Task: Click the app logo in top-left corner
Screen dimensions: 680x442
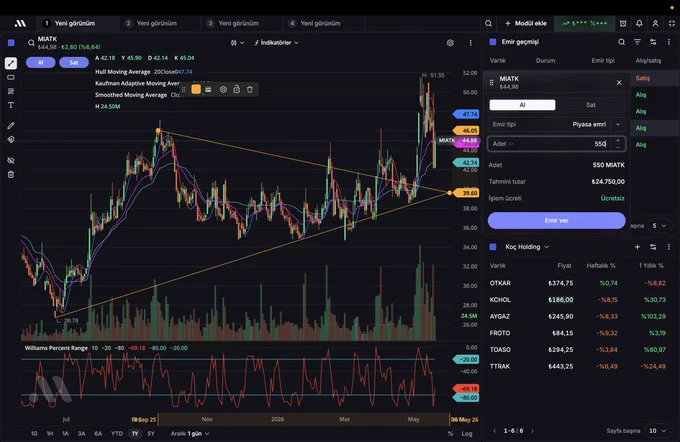Action: (20, 23)
